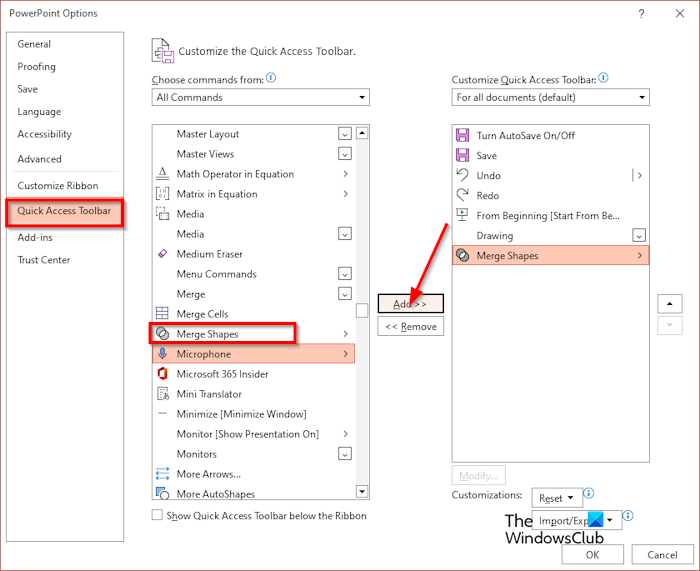Image resolution: width=700 pixels, height=571 pixels.
Task: Select Monitor [Show Presentation On] command
Action: pyautogui.click(x=254, y=433)
